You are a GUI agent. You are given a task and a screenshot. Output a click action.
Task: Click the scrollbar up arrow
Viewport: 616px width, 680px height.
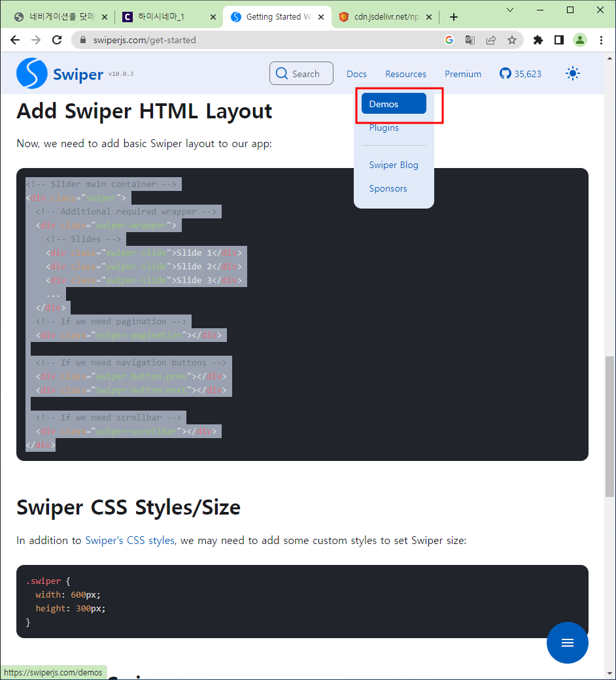point(610,58)
